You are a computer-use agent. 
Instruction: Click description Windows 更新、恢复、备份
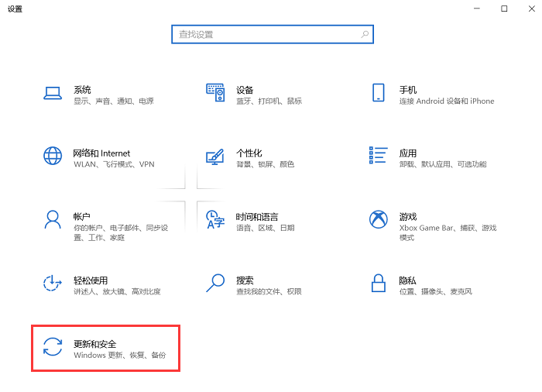pyautogui.click(x=120, y=356)
